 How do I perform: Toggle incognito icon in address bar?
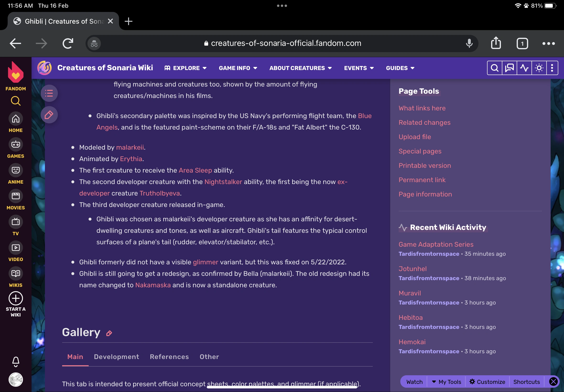click(94, 44)
